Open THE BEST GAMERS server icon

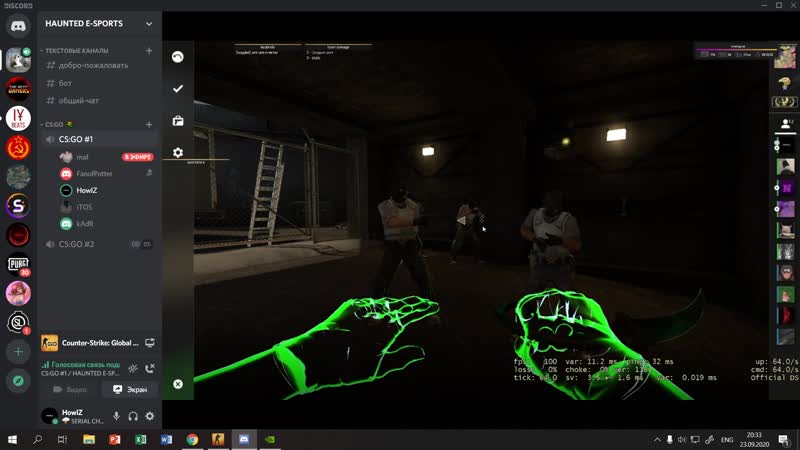pos(18,89)
